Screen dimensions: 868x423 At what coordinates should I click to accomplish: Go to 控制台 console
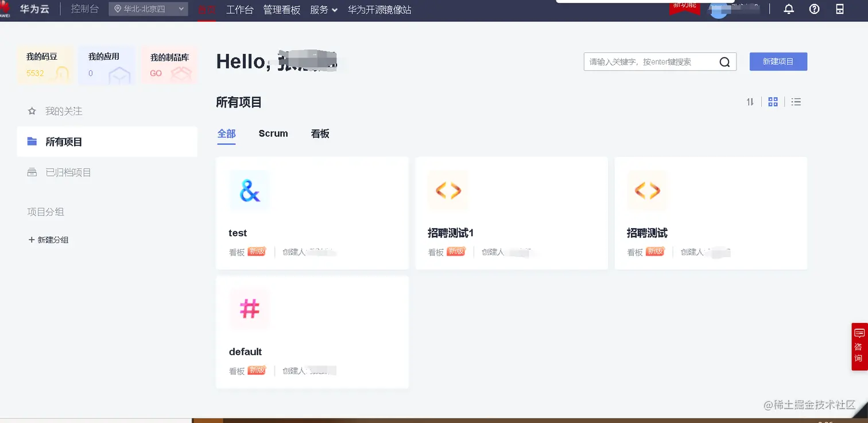click(x=85, y=9)
